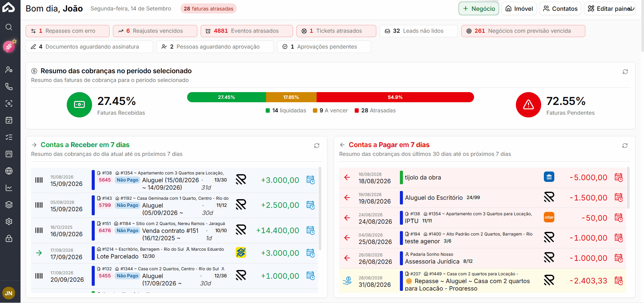Open the Contas a Pagar em 7 dias heading
The height and width of the screenshot is (303, 644).
(389, 145)
